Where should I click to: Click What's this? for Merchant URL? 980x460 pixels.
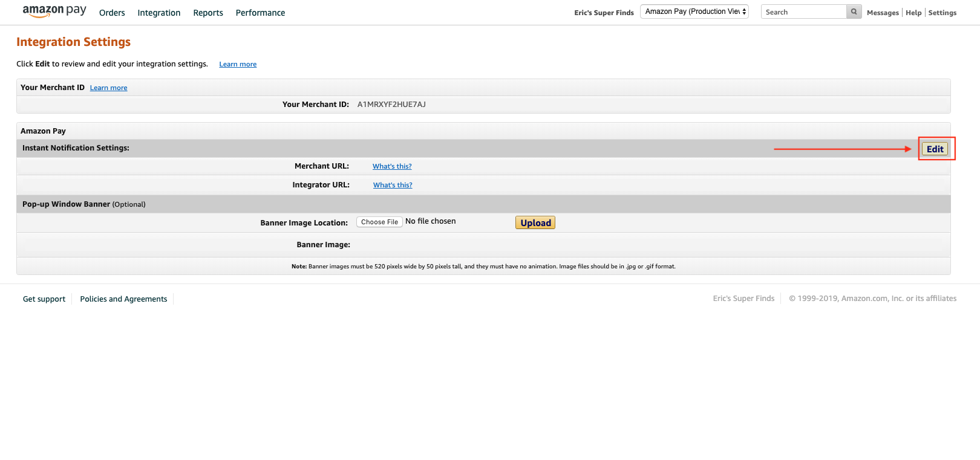tap(392, 166)
